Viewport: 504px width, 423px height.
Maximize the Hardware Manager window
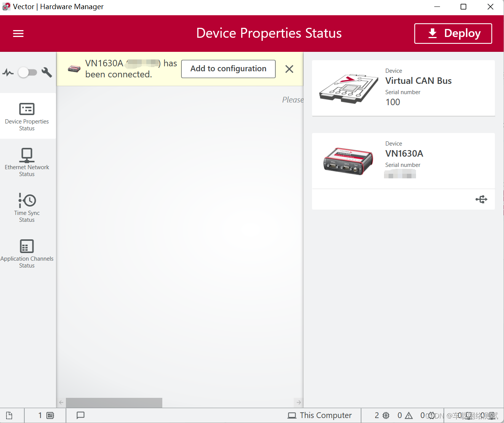tap(464, 7)
